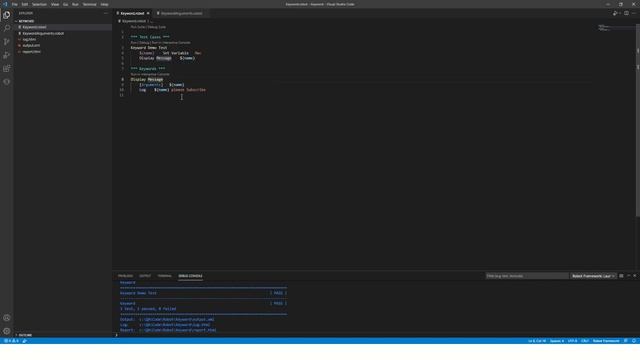The width and height of the screenshot is (640, 360).
Task: Switch to the Output panel tab
Action: (x=145, y=276)
